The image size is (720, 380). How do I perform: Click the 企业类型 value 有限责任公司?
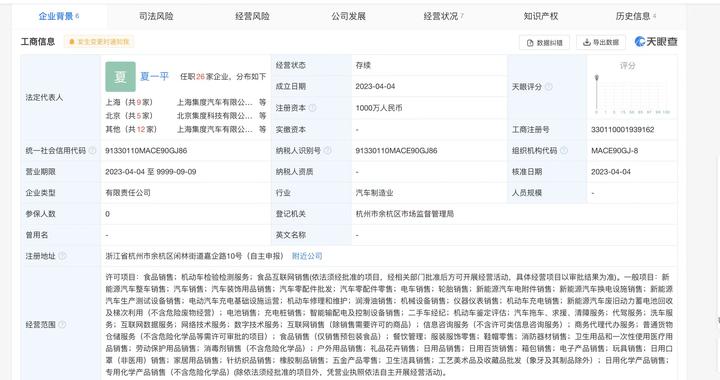tap(128, 193)
